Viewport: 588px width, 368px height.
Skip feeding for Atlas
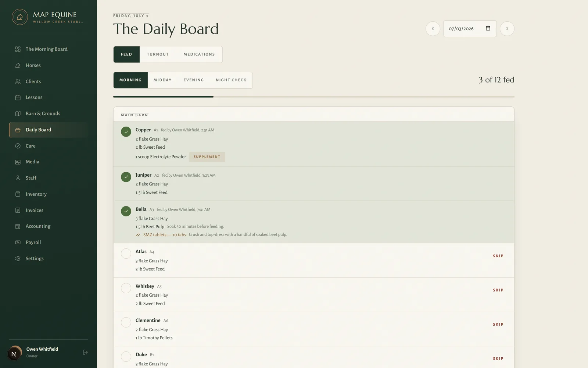(498, 256)
